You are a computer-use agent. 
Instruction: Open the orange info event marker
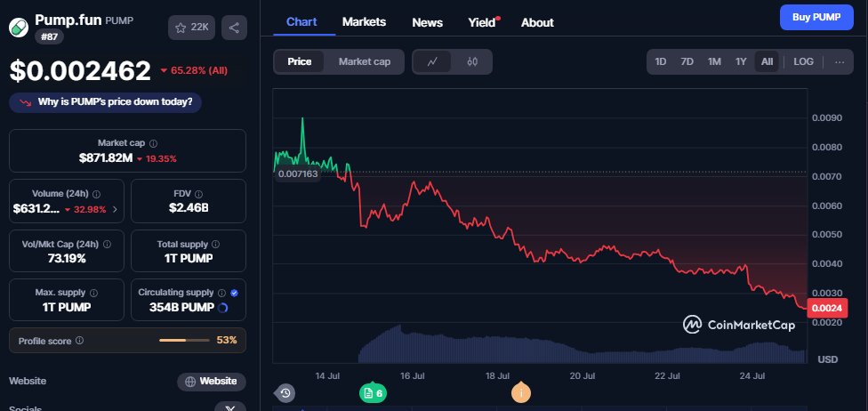pyautogui.click(x=521, y=392)
